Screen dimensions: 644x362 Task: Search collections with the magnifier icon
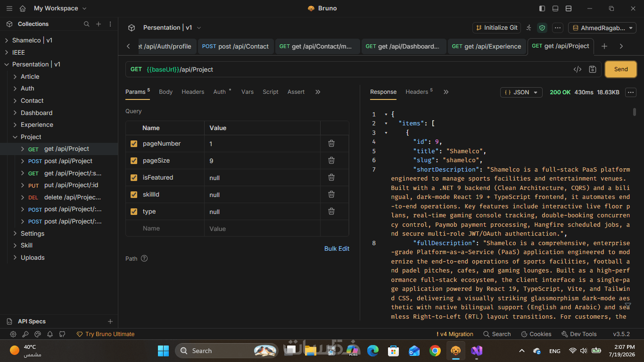point(87,24)
